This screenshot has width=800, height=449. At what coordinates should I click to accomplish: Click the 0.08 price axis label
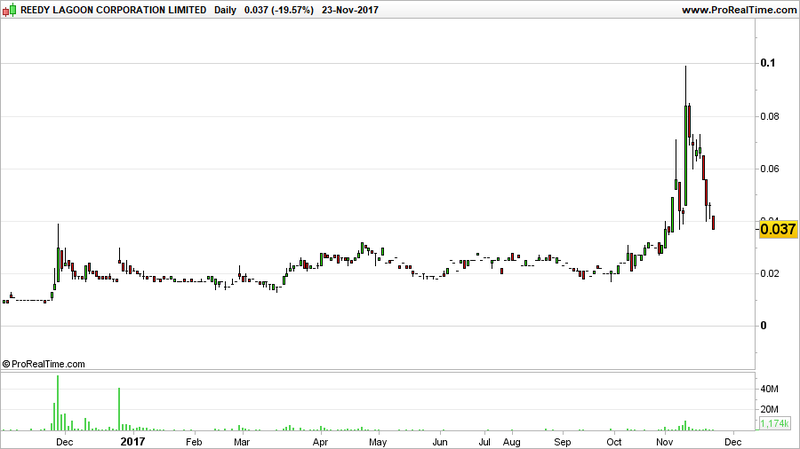tap(770, 116)
